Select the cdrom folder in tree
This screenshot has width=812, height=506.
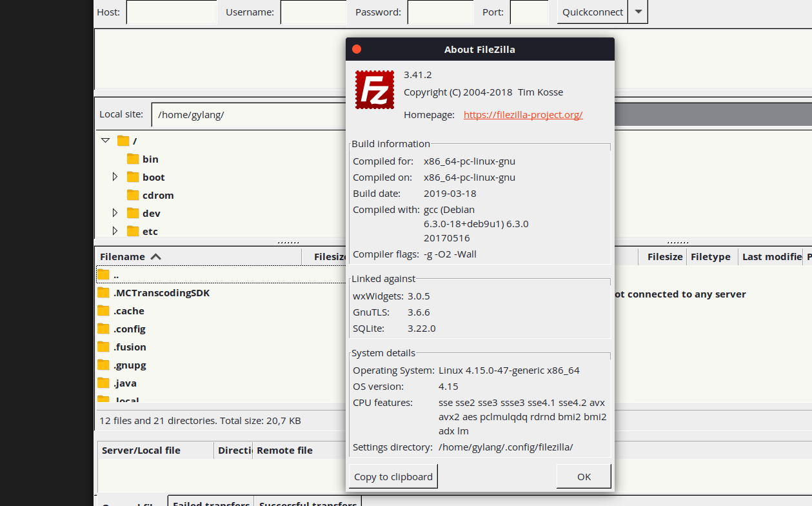[158, 195]
